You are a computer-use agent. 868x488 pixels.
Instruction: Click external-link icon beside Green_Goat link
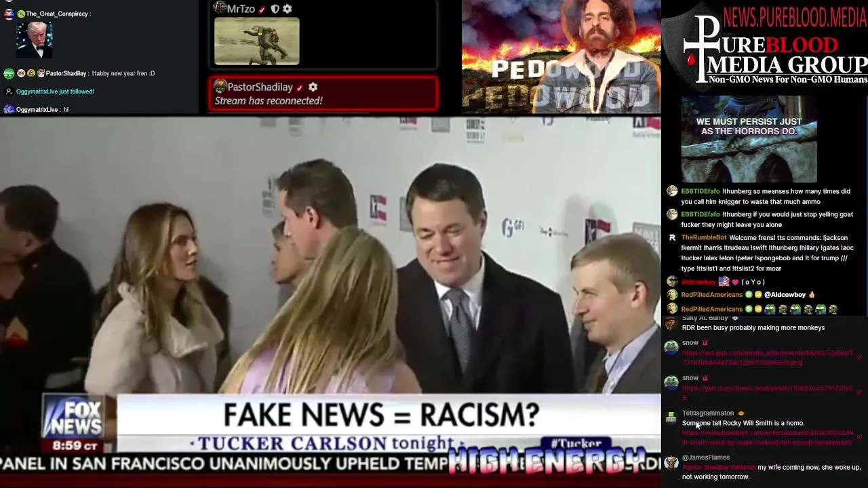pyautogui.click(x=860, y=392)
